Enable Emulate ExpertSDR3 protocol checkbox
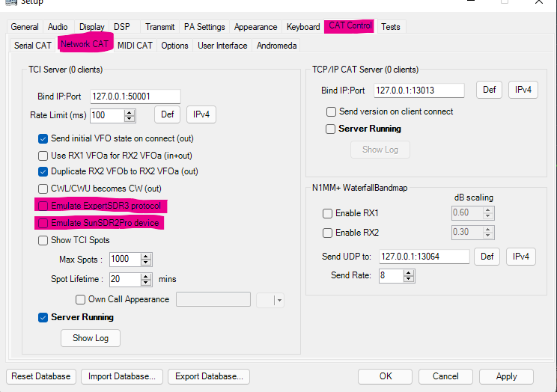 coord(43,206)
